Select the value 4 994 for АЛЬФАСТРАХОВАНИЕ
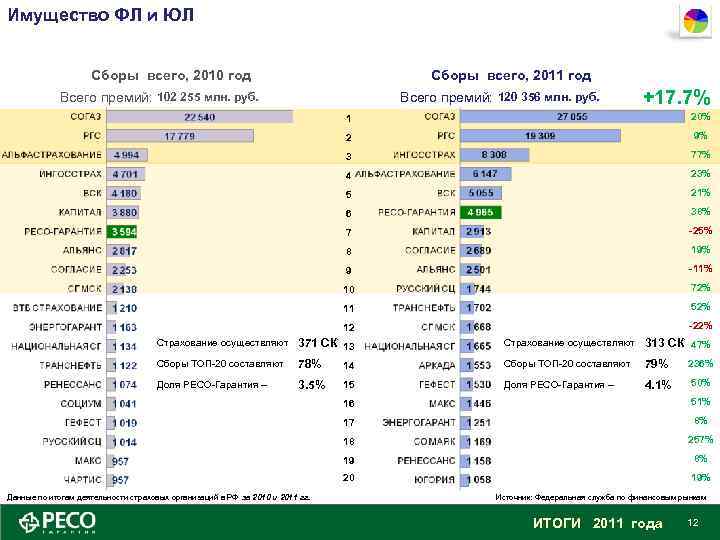720x540 pixels. (126, 155)
